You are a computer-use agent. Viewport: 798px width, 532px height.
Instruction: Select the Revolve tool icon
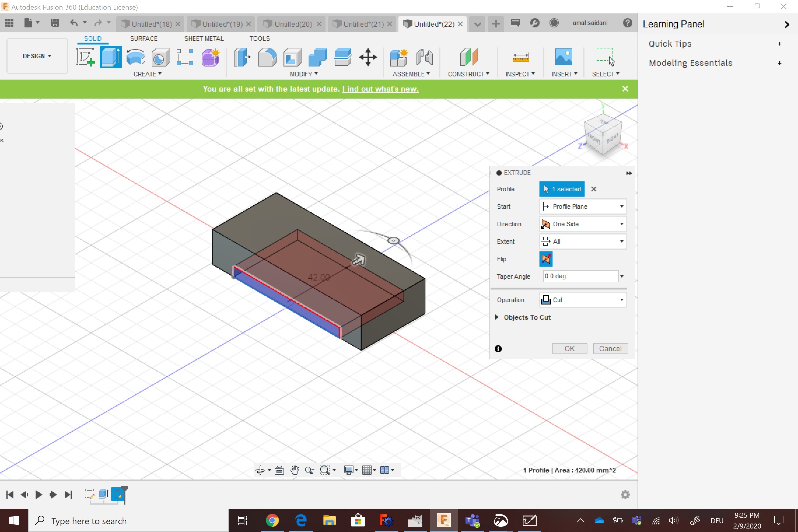click(x=136, y=57)
